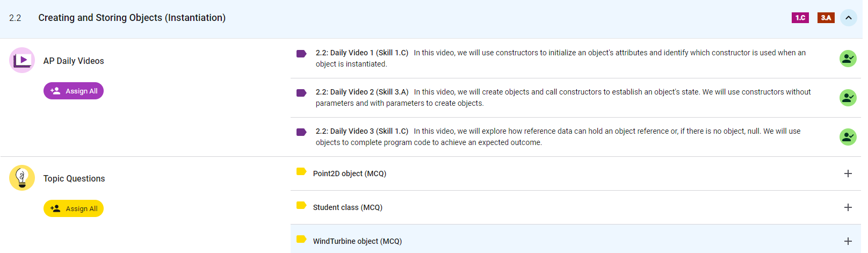This screenshot has width=868, height=253.
Task: Click the Topic Questions lightbulb icon
Action: pyautogui.click(x=22, y=178)
